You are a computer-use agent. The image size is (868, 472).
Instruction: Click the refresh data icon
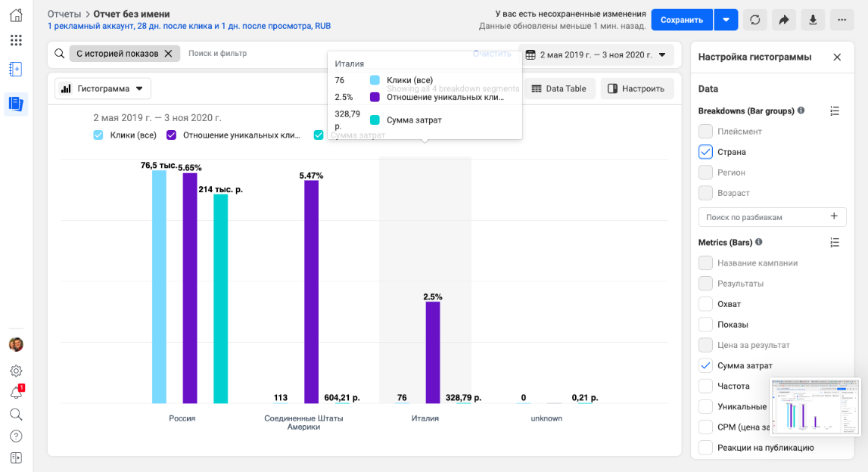(755, 20)
